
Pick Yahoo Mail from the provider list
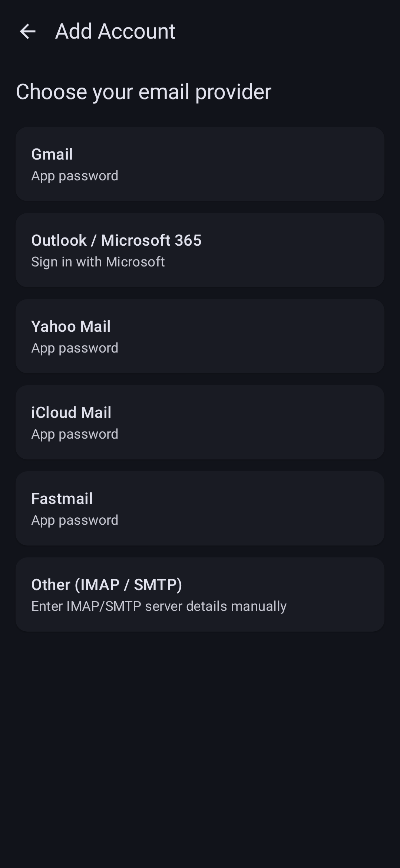click(x=200, y=336)
